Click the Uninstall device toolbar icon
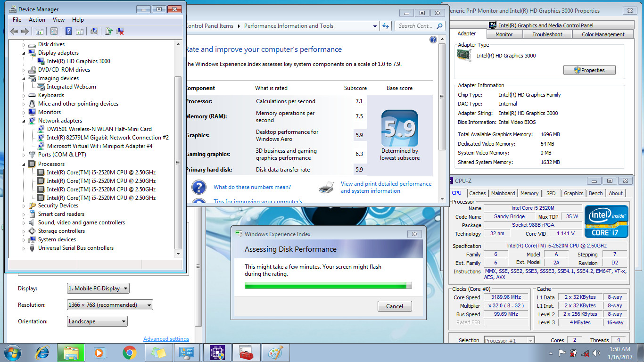This screenshot has height=362, width=644. click(120, 31)
